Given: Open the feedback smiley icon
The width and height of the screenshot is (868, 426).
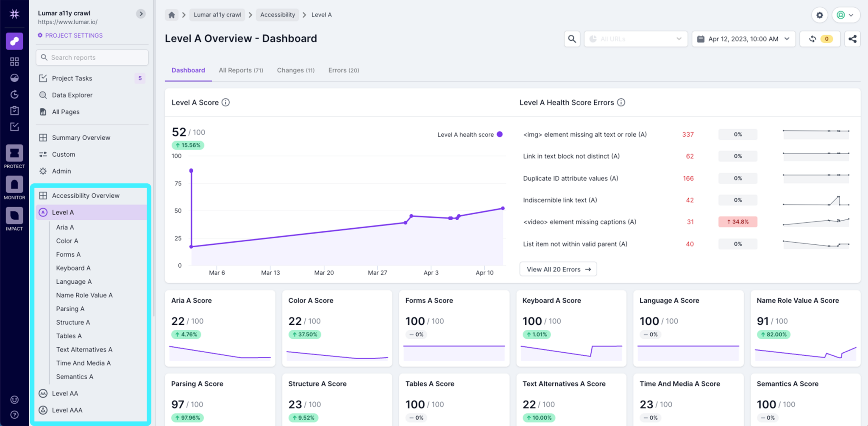Looking at the screenshot, I should pyautogui.click(x=14, y=399).
